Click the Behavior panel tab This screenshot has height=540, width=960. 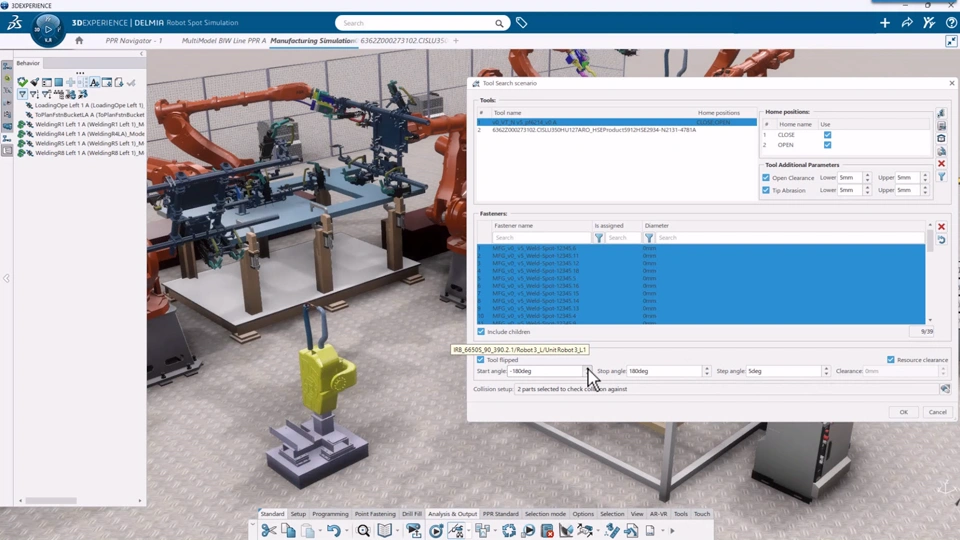point(28,63)
